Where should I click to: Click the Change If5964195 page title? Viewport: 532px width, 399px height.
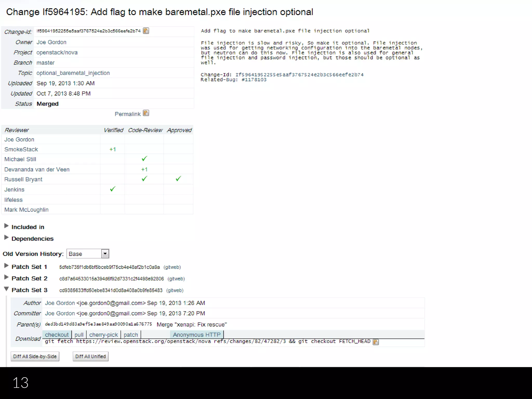coord(159,12)
